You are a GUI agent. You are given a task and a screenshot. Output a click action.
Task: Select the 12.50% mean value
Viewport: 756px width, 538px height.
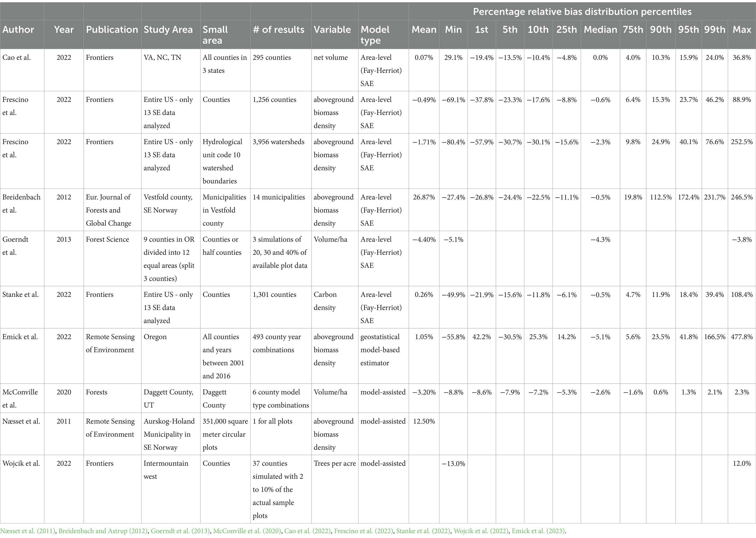(x=424, y=421)
